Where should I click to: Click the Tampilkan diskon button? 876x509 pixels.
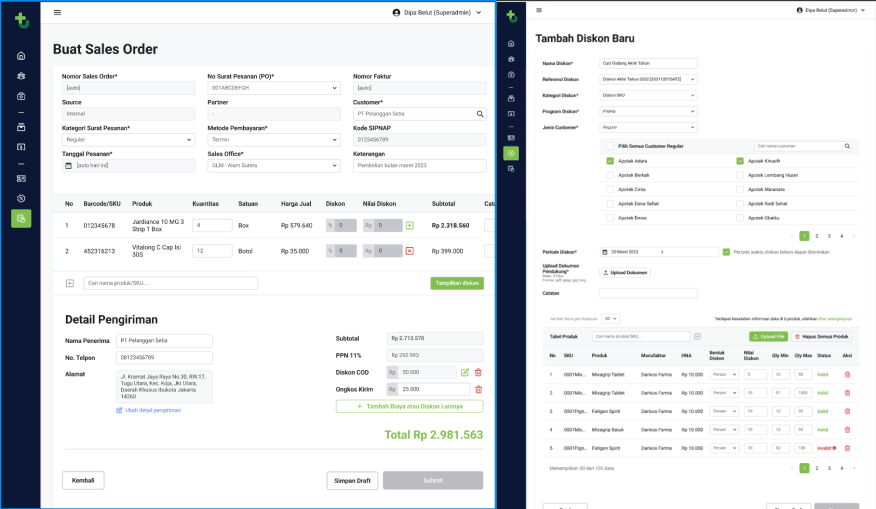click(x=457, y=283)
